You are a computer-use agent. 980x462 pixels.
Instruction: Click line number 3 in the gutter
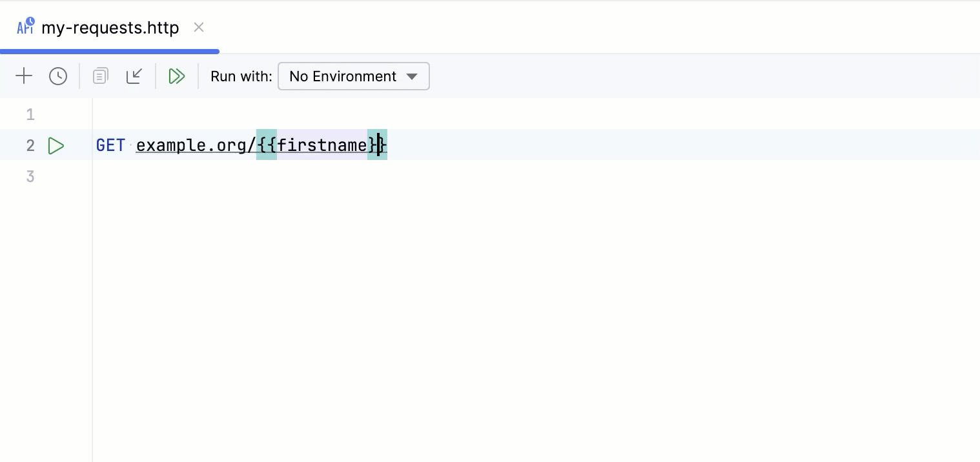[30, 176]
